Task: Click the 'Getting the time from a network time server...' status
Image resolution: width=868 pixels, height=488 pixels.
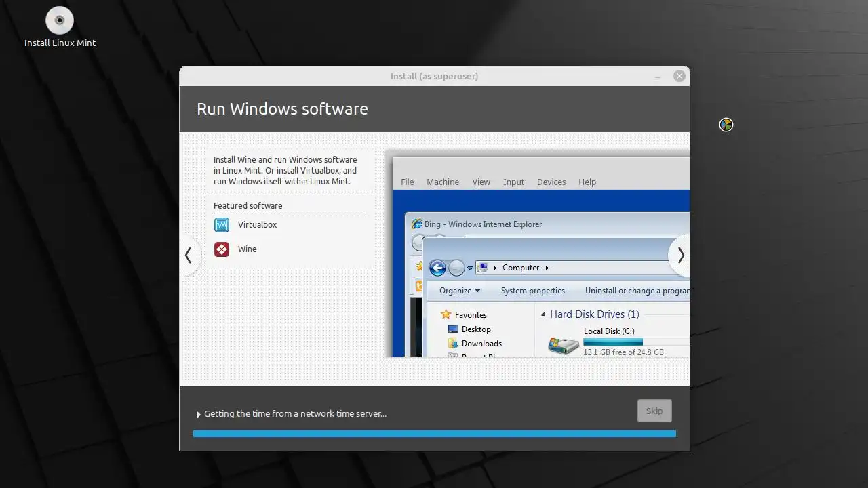Action: click(296, 414)
